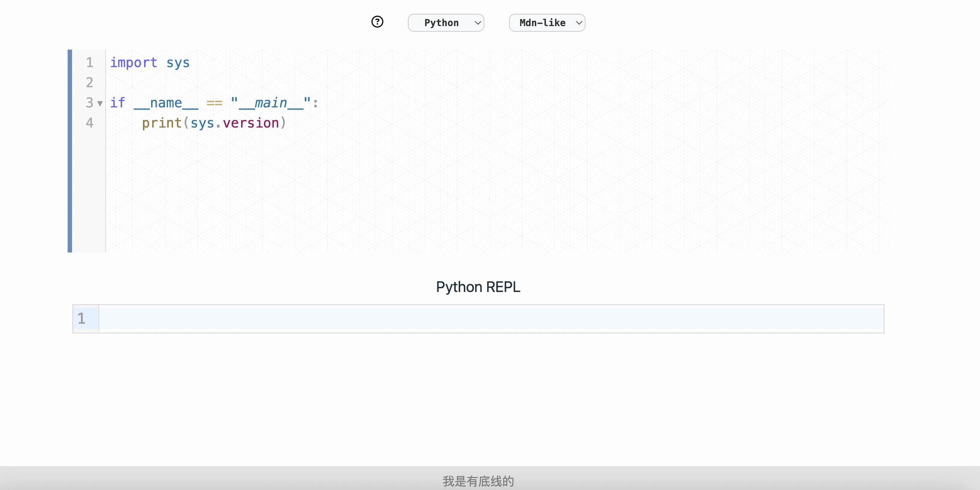Screen dimensions: 980x490
Task: Click the '__name__' variable in line 3
Action: (x=166, y=103)
